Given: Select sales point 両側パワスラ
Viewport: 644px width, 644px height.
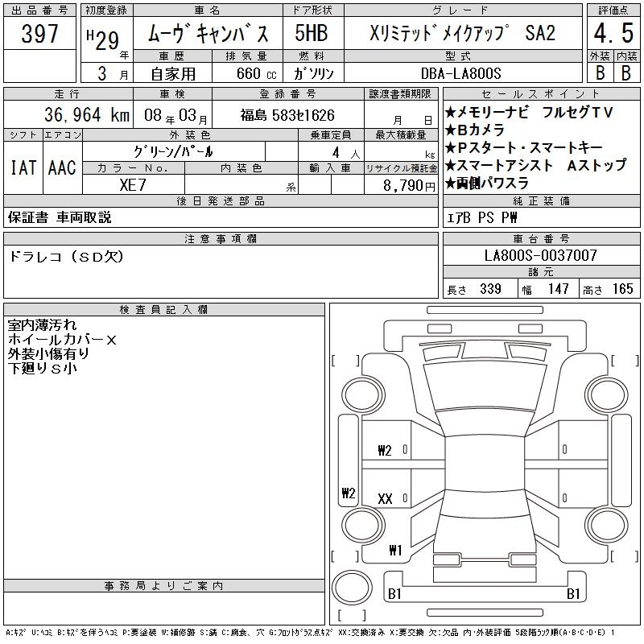Looking at the screenshot, I should click(487, 183).
